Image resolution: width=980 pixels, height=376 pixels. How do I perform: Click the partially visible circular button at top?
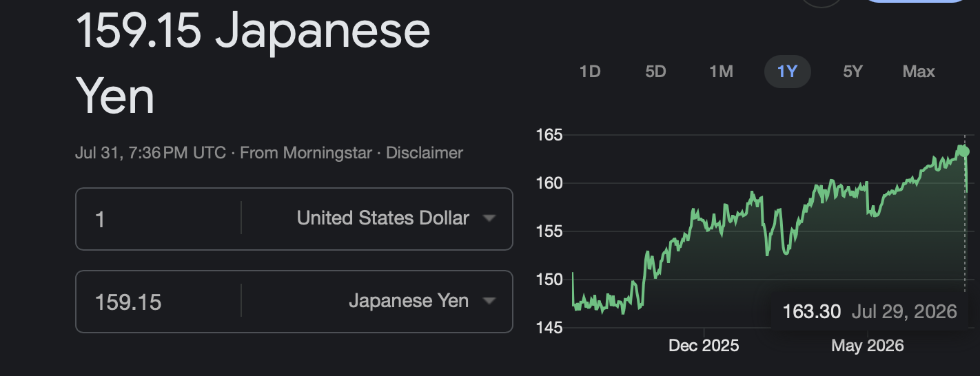822,3
